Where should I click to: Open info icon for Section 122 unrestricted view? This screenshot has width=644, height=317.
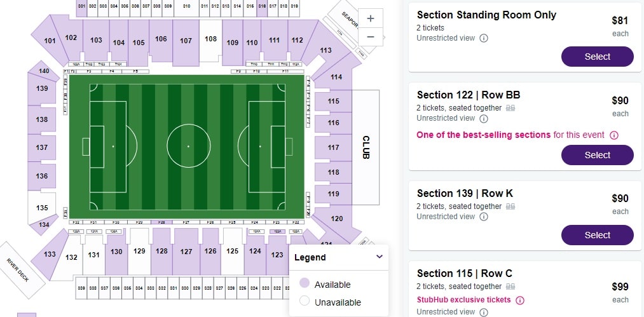pos(484,118)
